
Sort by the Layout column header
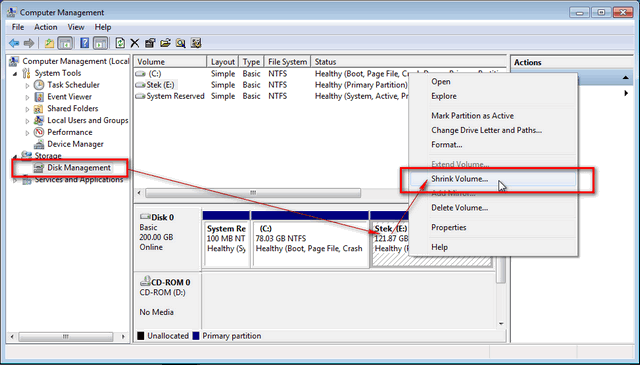[223, 62]
